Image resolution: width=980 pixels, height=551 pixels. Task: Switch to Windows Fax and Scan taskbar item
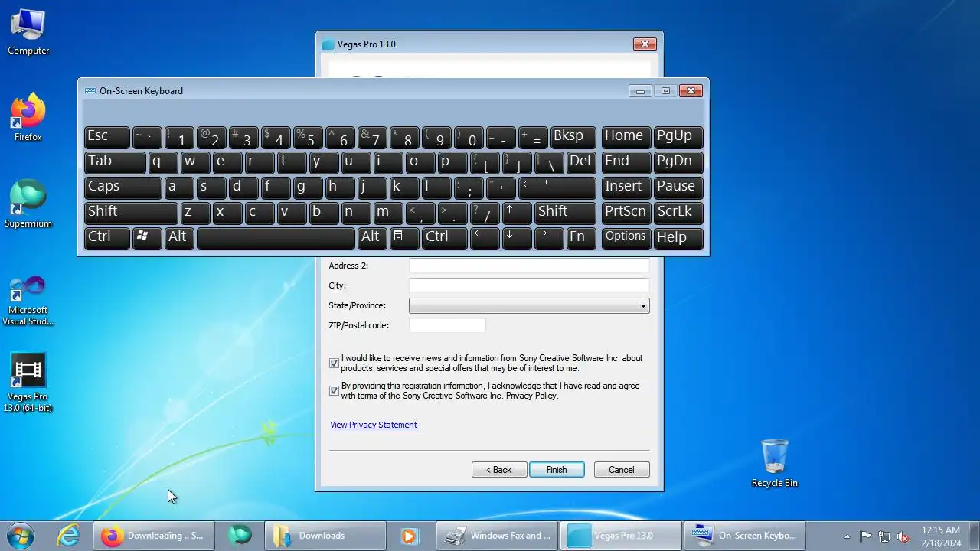(497, 536)
